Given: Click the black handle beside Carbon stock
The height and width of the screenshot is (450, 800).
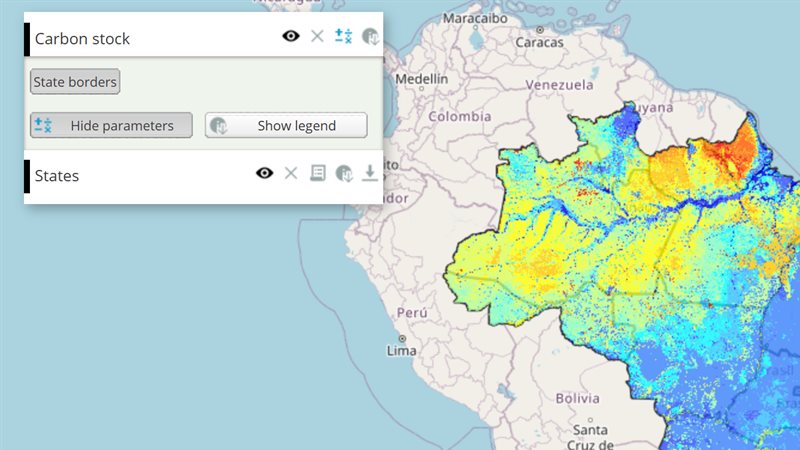Looking at the screenshot, I should pos(27,39).
